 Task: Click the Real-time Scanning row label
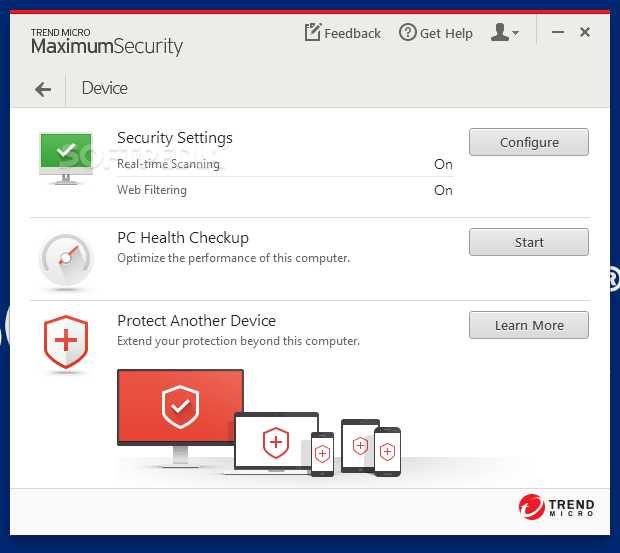point(168,164)
